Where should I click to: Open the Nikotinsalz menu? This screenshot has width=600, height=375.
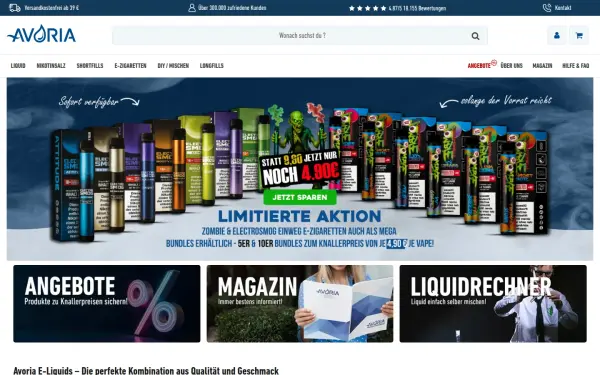(51, 66)
